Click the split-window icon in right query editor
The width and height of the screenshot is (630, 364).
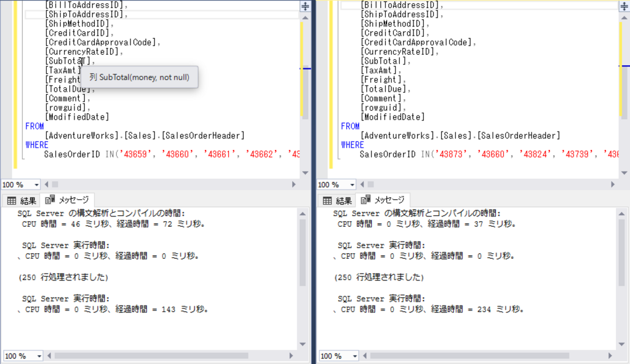pyautogui.click(x=624, y=6)
